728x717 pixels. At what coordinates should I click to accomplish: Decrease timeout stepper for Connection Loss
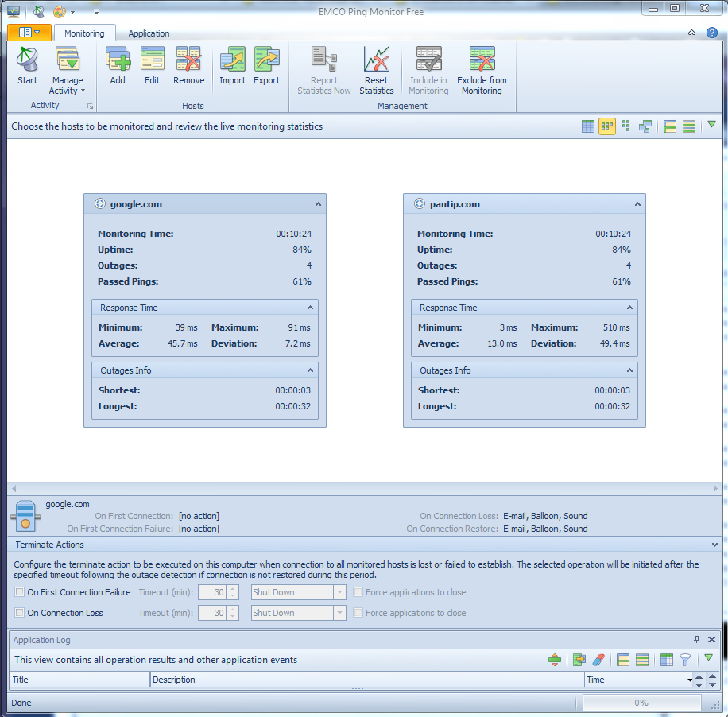click(x=233, y=617)
